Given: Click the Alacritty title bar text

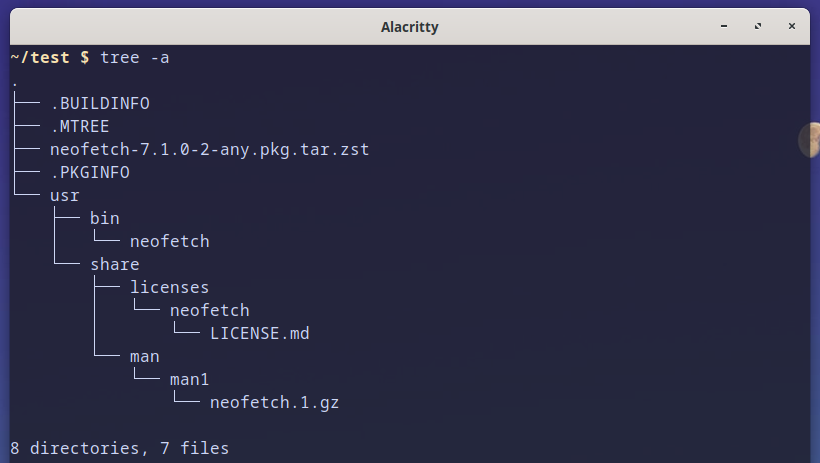Looking at the screenshot, I should pyautogui.click(x=409, y=27).
